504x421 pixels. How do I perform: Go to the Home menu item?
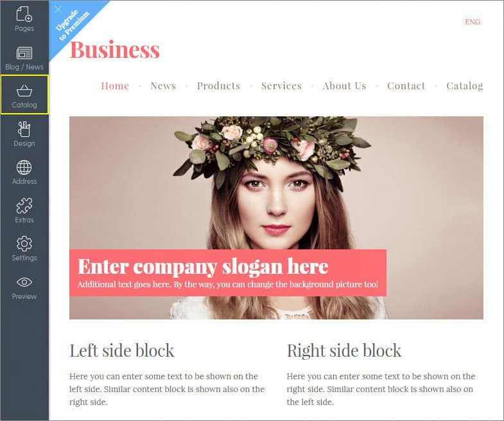pyautogui.click(x=115, y=86)
